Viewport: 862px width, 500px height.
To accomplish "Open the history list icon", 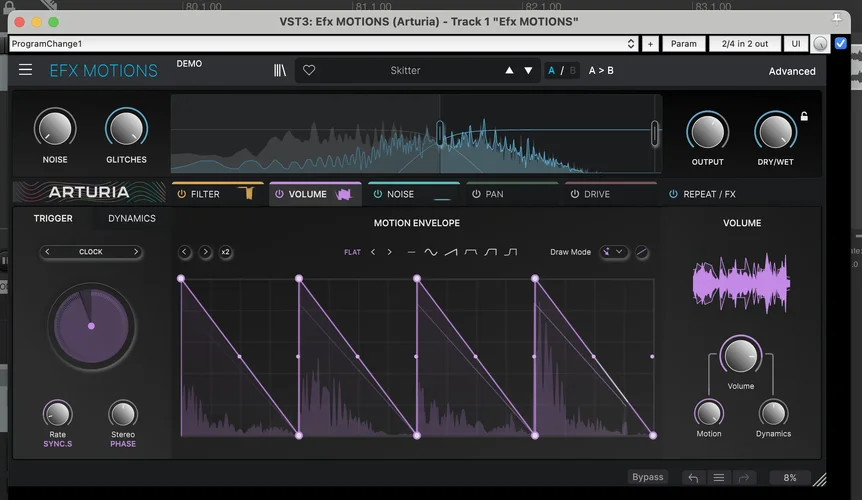I will [718, 478].
